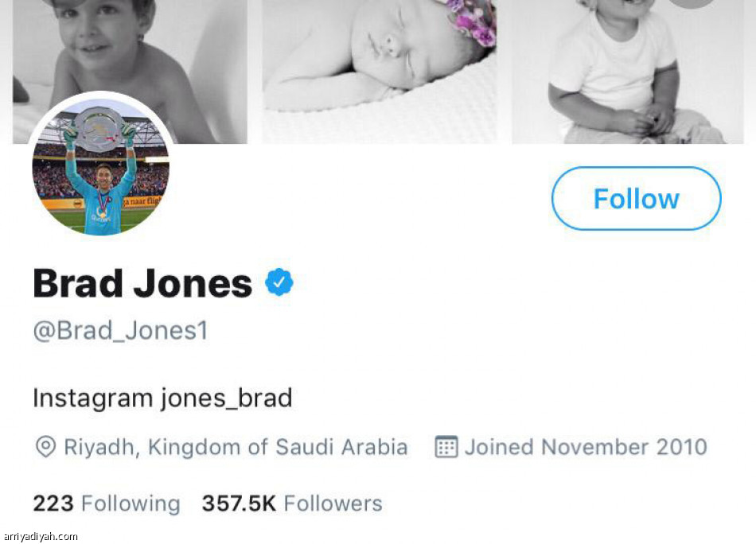
Task: Click the calendar icon beside Joined
Action: coord(446,447)
